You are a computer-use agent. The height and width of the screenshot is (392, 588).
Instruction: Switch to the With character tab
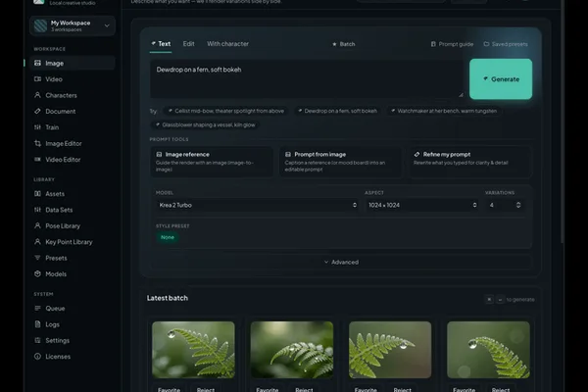227,44
